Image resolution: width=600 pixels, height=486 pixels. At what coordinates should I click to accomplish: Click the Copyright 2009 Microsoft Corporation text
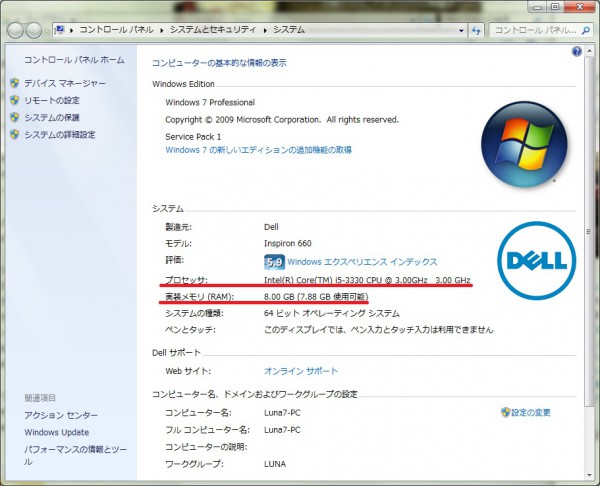tap(282, 119)
